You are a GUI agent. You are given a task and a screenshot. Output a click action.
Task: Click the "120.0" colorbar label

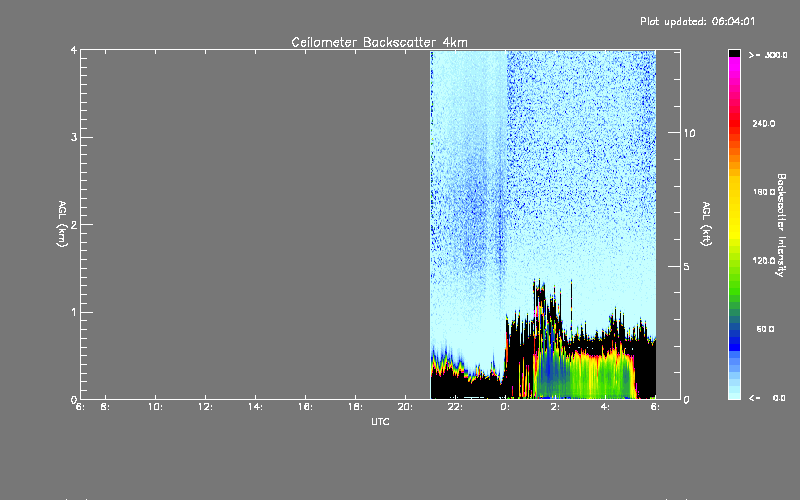764,260
